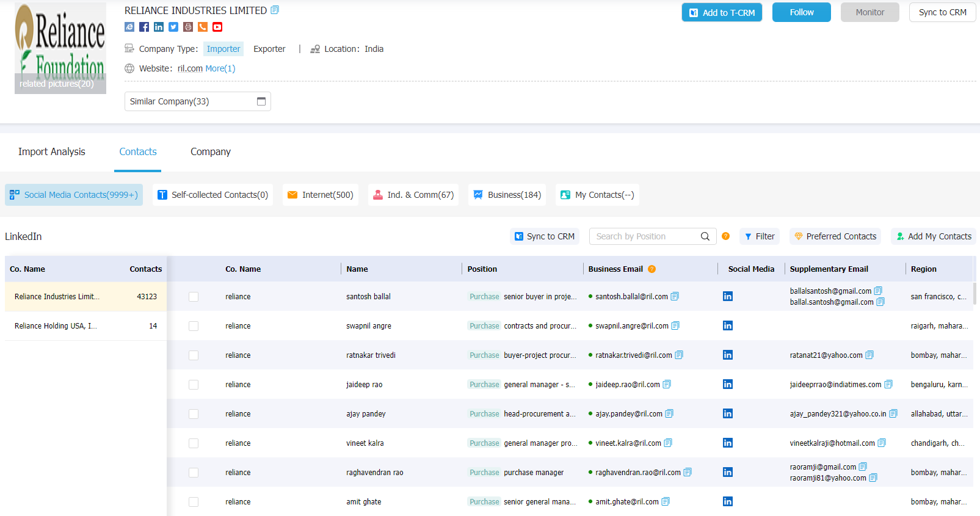Click the help question icon beside search

point(725,236)
